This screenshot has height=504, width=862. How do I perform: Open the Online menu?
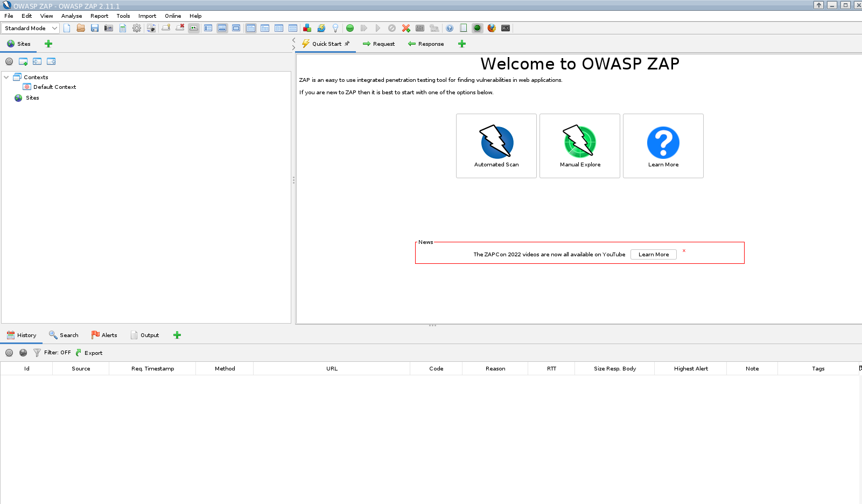173,16
